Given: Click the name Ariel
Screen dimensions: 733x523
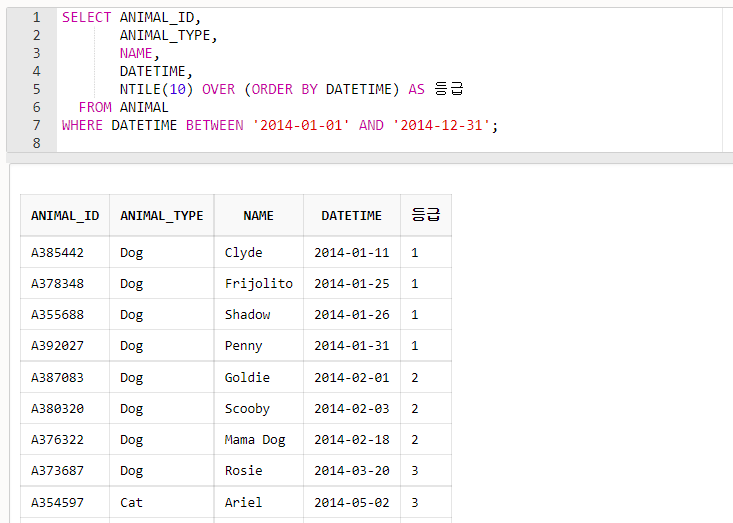Looking at the screenshot, I should (x=244, y=502).
